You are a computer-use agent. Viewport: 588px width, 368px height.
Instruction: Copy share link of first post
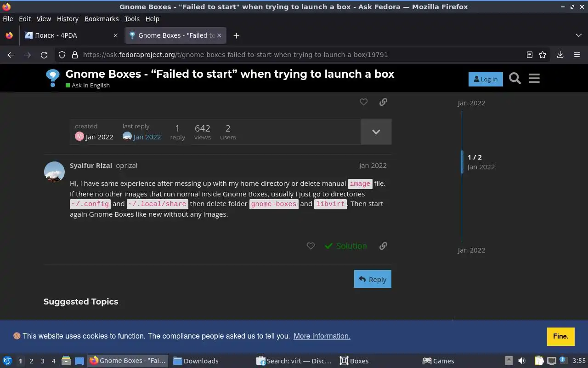383,102
